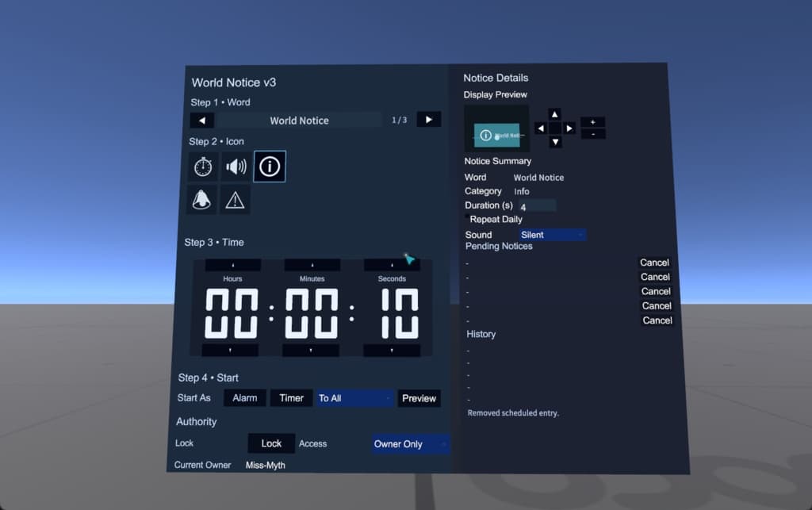Viewport: 812px width, 510px height.
Task: Cancel the first pending notice
Action: (x=654, y=263)
